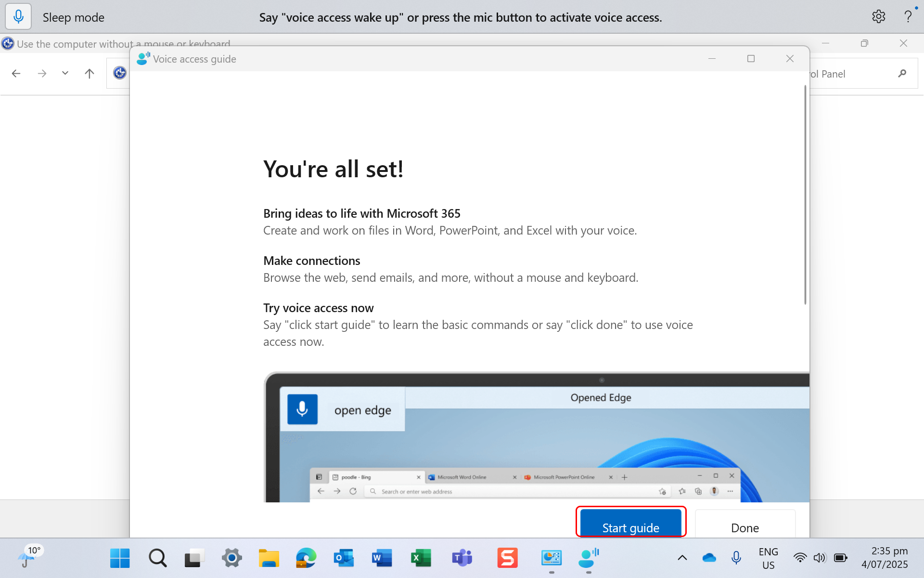Open Word from the taskbar

[x=382, y=558]
